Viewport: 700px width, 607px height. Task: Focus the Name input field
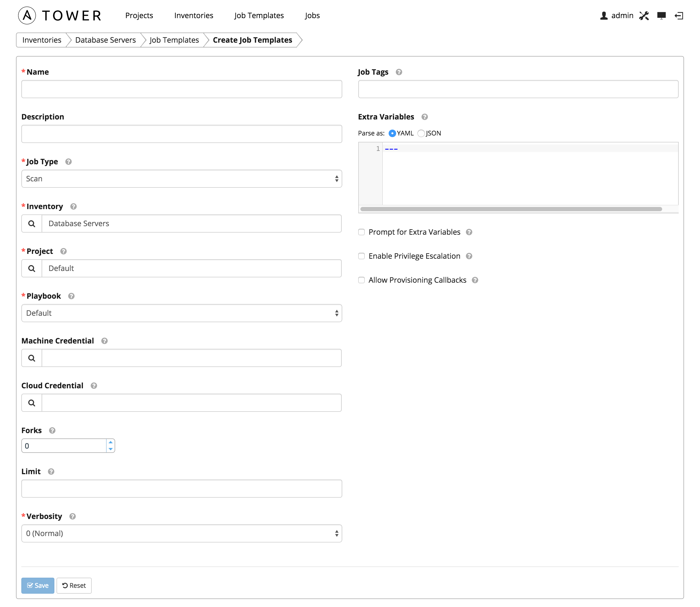(182, 89)
